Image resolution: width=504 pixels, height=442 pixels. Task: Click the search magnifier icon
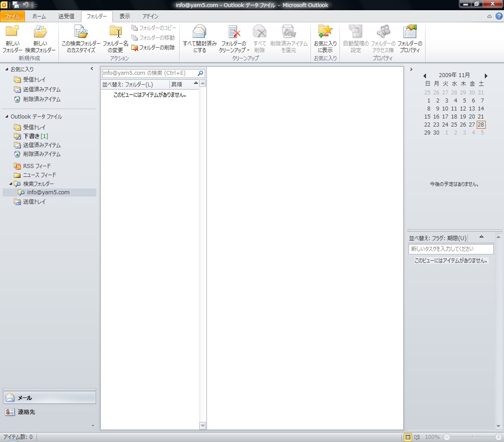200,73
